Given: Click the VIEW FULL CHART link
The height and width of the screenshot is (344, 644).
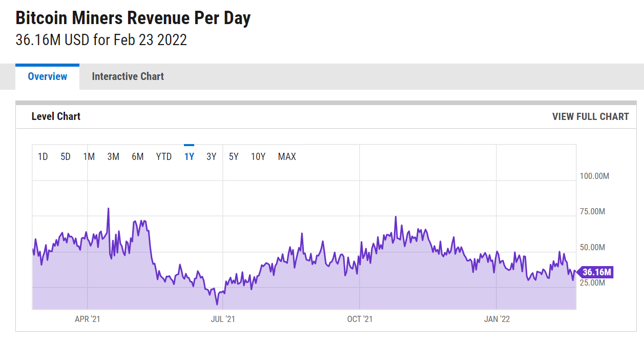Looking at the screenshot, I should (x=590, y=117).
